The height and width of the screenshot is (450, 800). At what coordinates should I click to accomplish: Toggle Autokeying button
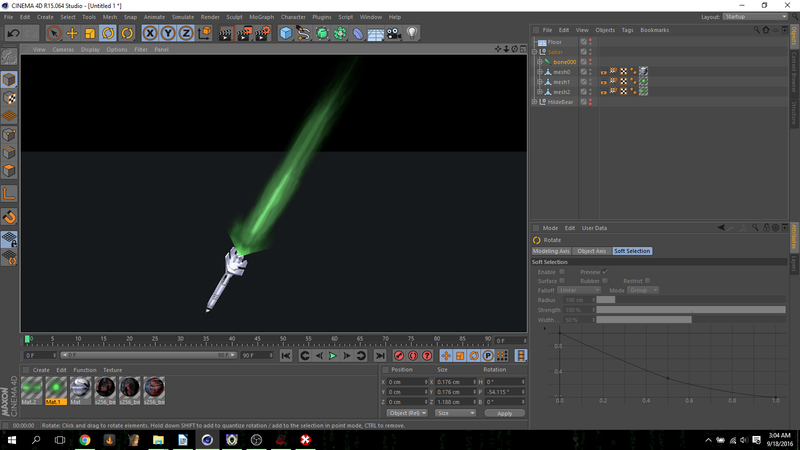[x=413, y=356]
